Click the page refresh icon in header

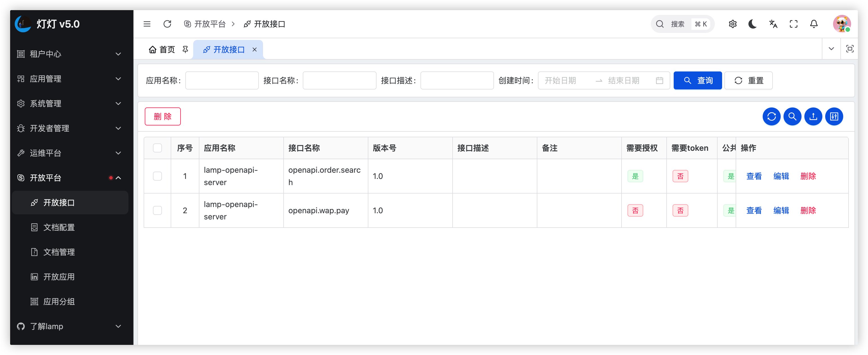pyautogui.click(x=167, y=24)
